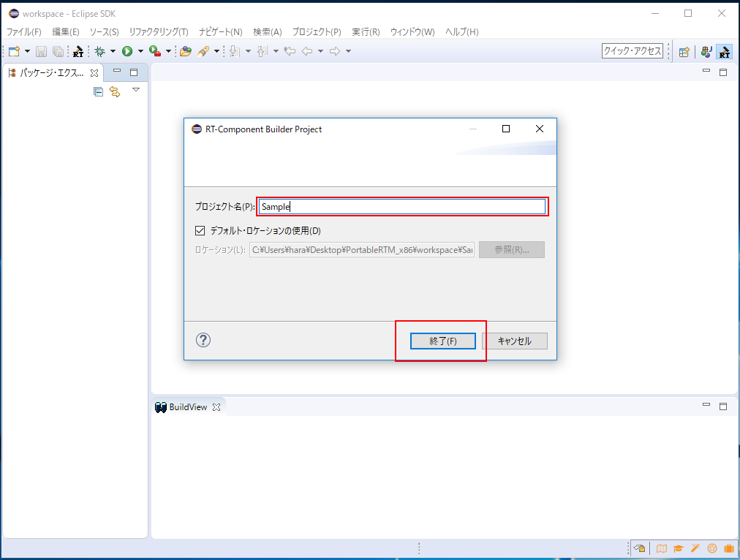Go to previous annotation icon

(x=263, y=51)
